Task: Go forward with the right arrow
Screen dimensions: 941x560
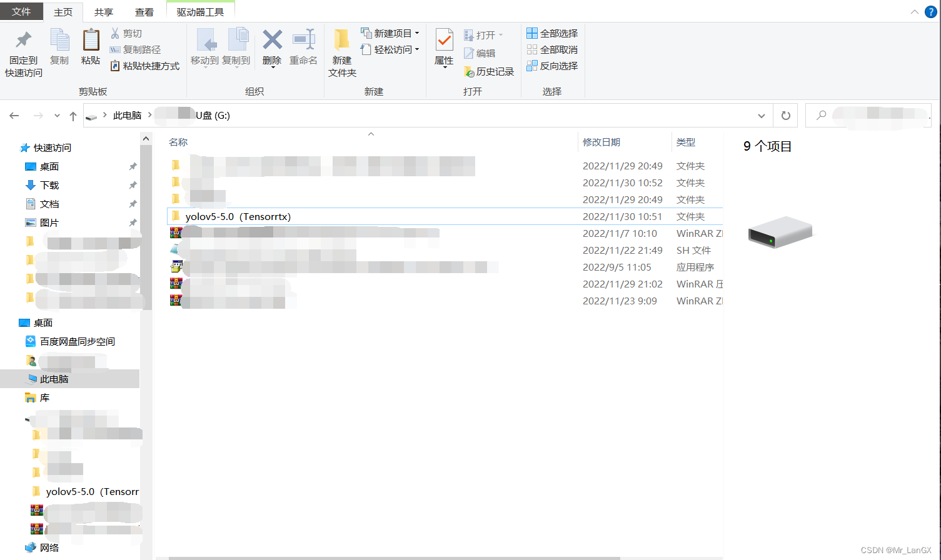Action: click(38, 116)
